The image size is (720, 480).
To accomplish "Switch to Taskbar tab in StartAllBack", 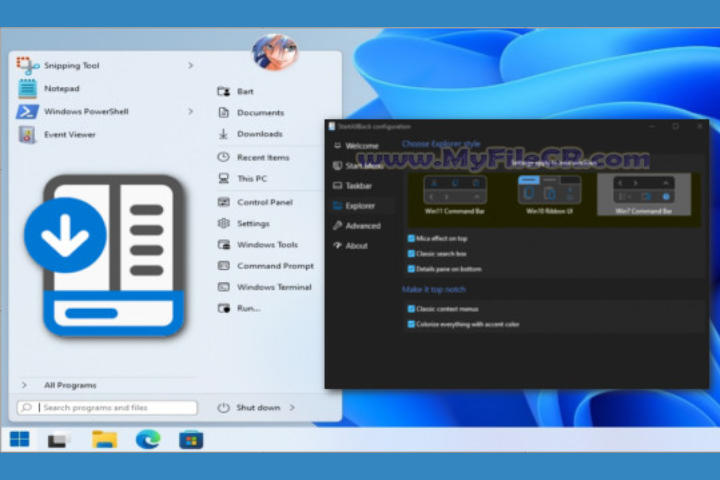I will pos(353,186).
